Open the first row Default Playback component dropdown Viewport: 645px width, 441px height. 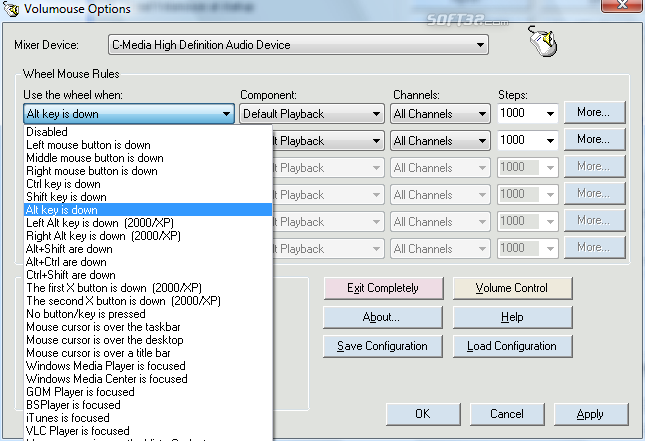(x=312, y=114)
